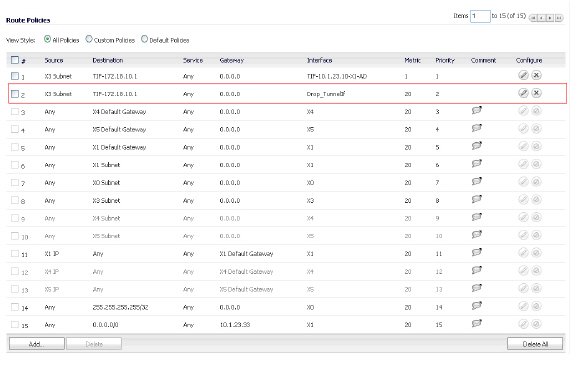Click X1 Default Gateway in row 11
Image resolution: width=577 pixels, height=379 pixels.
pyautogui.click(x=246, y=254)
